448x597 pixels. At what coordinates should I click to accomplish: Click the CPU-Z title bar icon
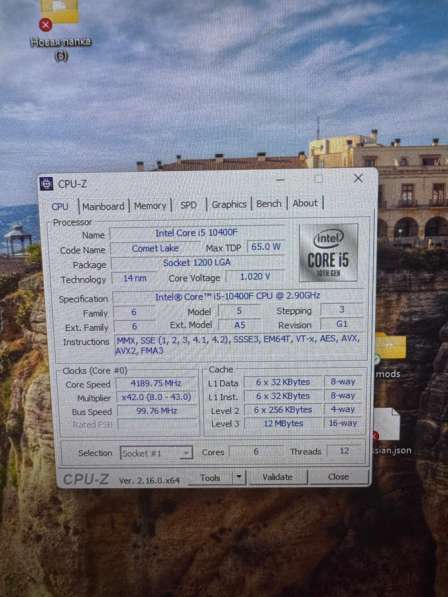[47, 184]
